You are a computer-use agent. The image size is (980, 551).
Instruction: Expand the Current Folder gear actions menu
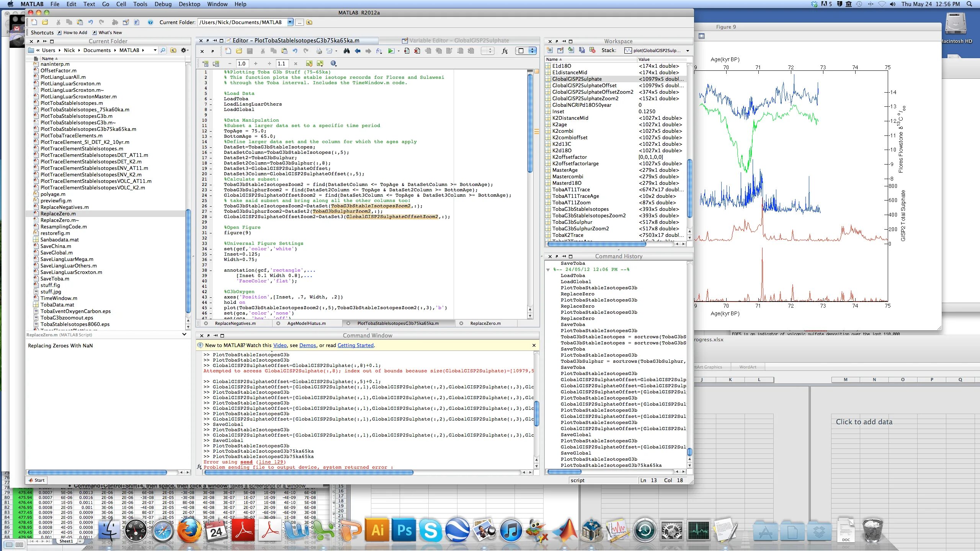[x=185, y=50]
